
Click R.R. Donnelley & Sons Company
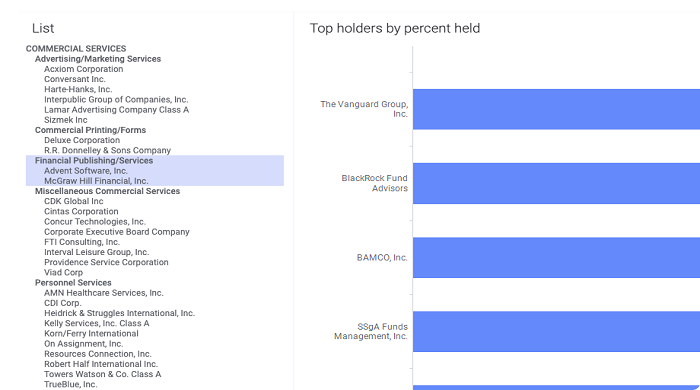107,150
